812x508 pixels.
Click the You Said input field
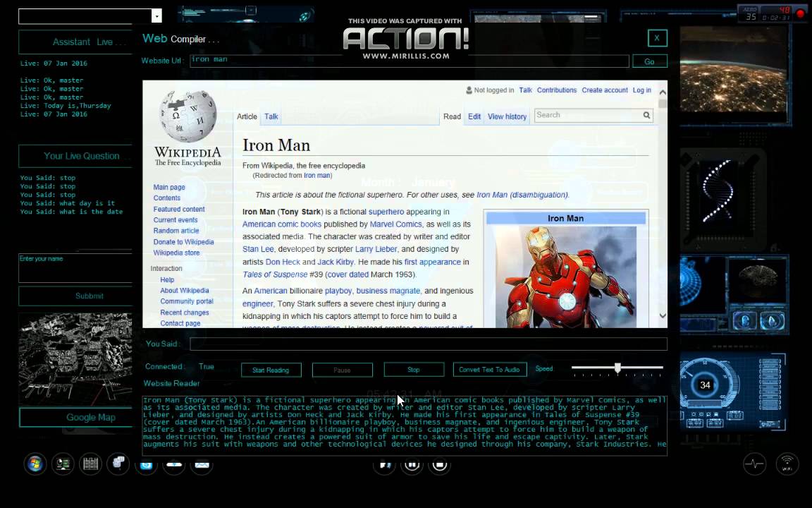tap(429, 344)
